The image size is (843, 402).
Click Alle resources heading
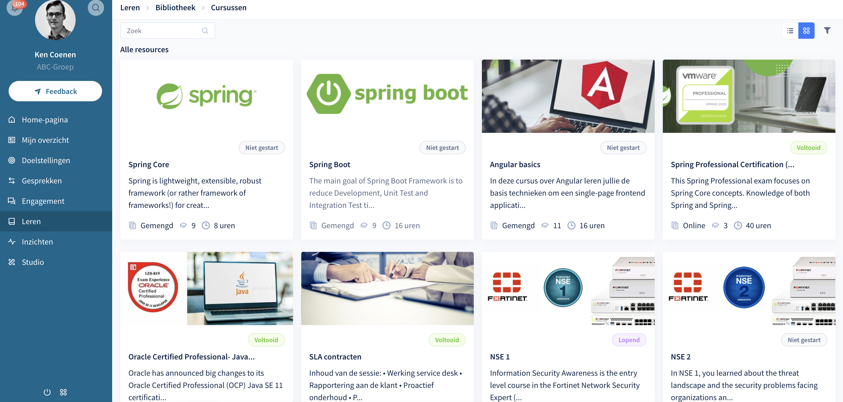click(x=144, y=50)
